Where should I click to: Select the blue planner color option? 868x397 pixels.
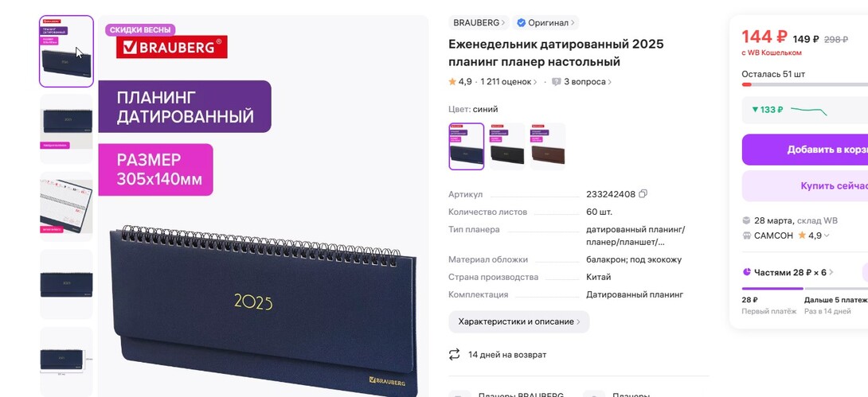[466, 146]
